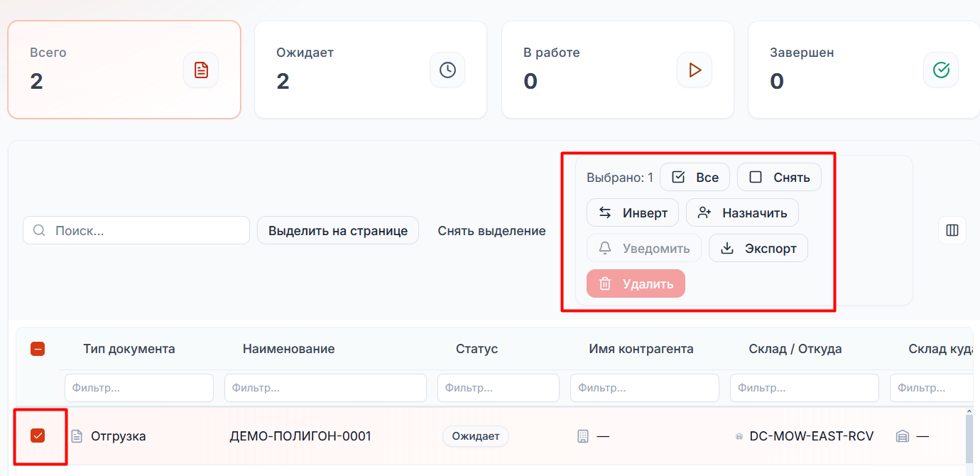This screenshot has width=980, height=476.
Task: Invert selection with Инверт button
Action: point(632,212)
